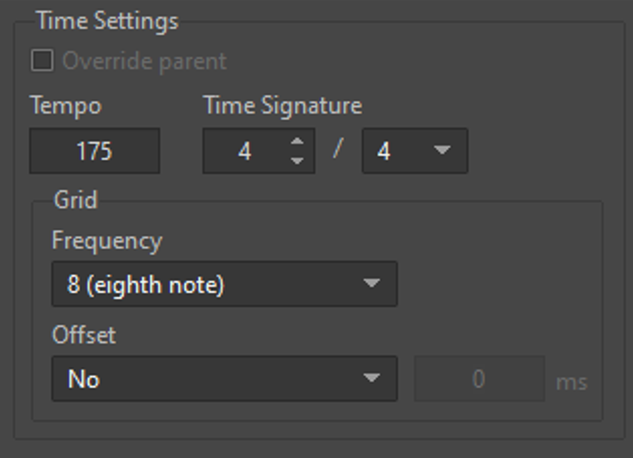Open the time signature denominator dropdown

coord(413,152)
